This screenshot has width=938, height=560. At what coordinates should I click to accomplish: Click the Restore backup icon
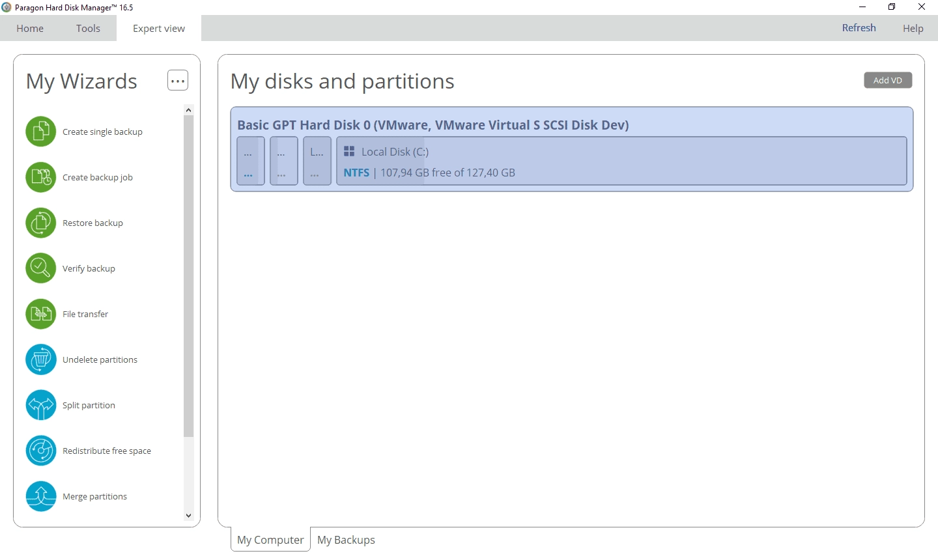click(x=41, y=223)
